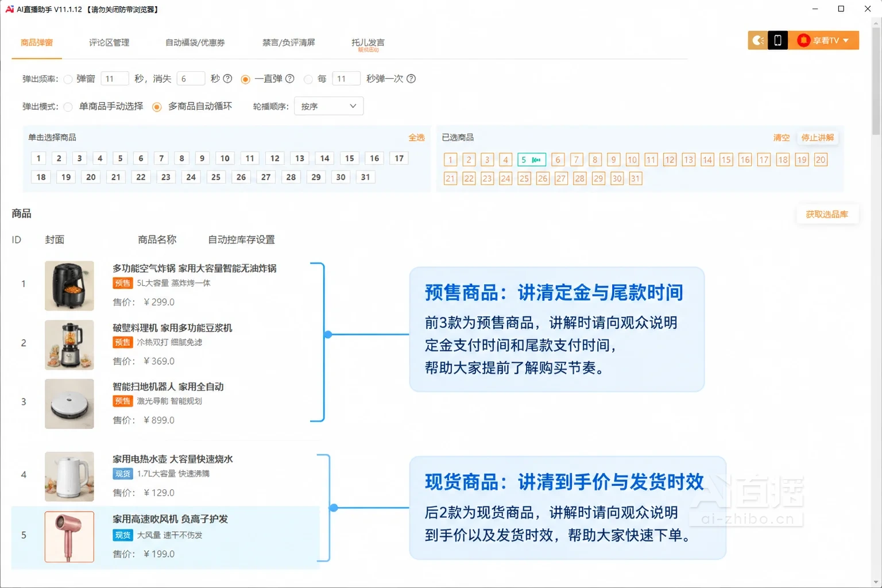
Task: Choose 多商品自动循环 popup mode
Action: coord(156,107)
